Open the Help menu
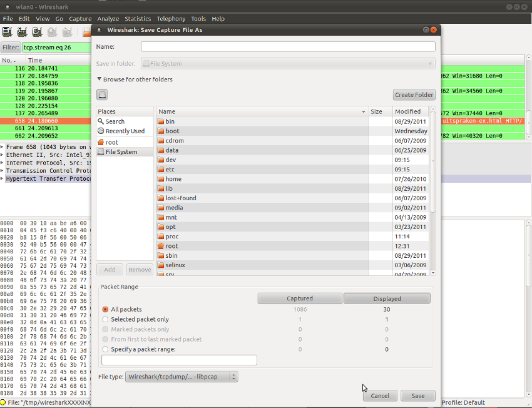The image size is (532, 408). click(218, 19)
